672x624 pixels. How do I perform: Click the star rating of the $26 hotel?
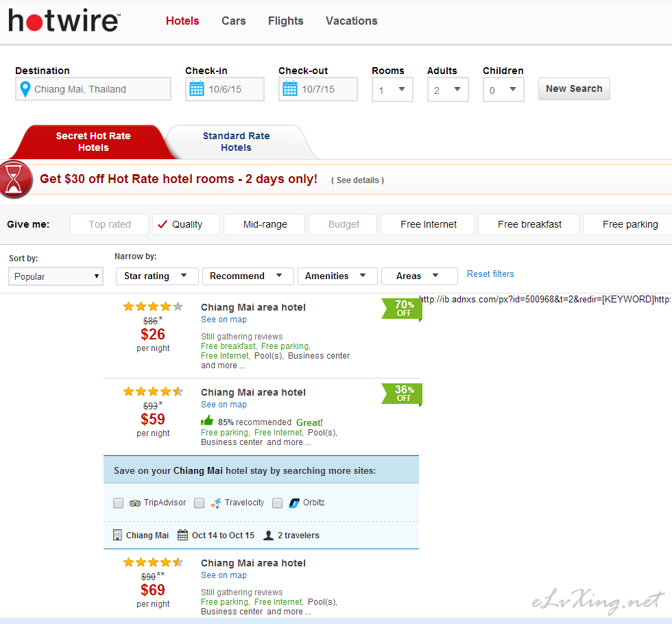[x=153, y=307]
